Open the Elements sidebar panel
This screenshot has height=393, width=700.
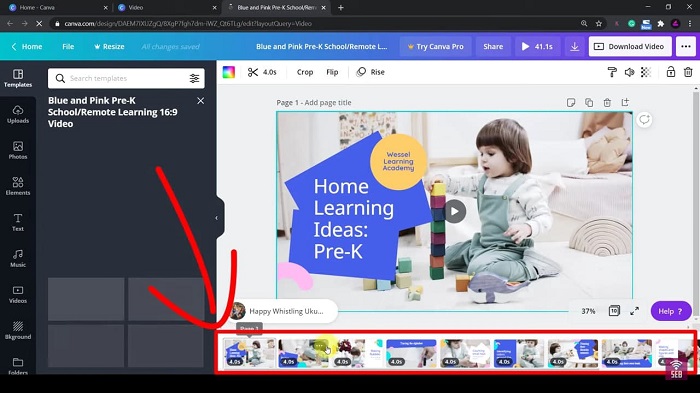tap(18, 186)
